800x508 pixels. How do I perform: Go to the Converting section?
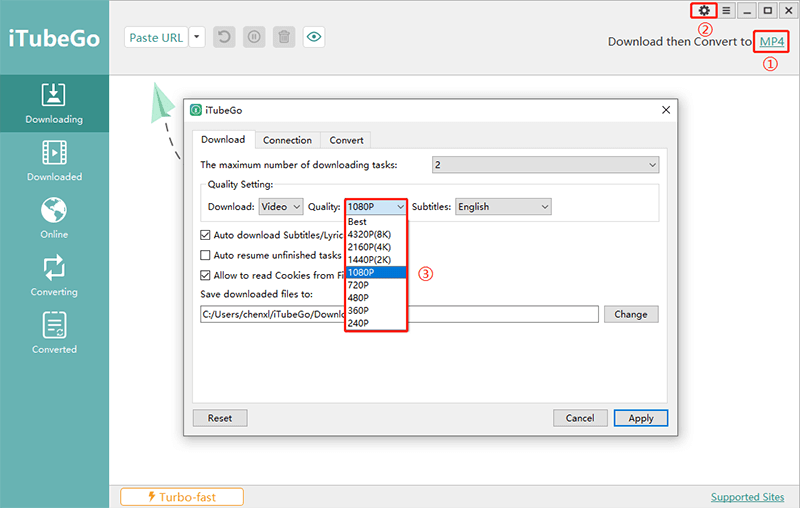click(x=54, y=276)
